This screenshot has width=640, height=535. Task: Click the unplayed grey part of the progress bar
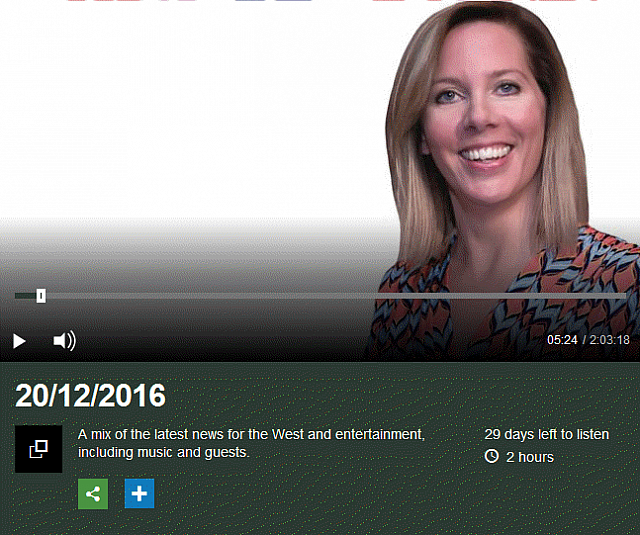coord(330,296)
